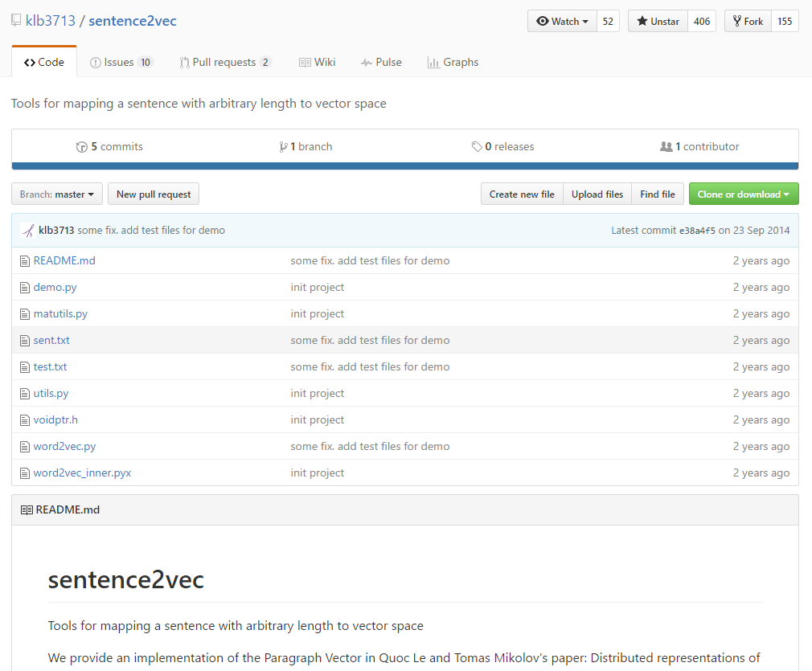
Task: Click the '2 years ago' on word2vec_inner.pyx row
Action: pos(761,473)
